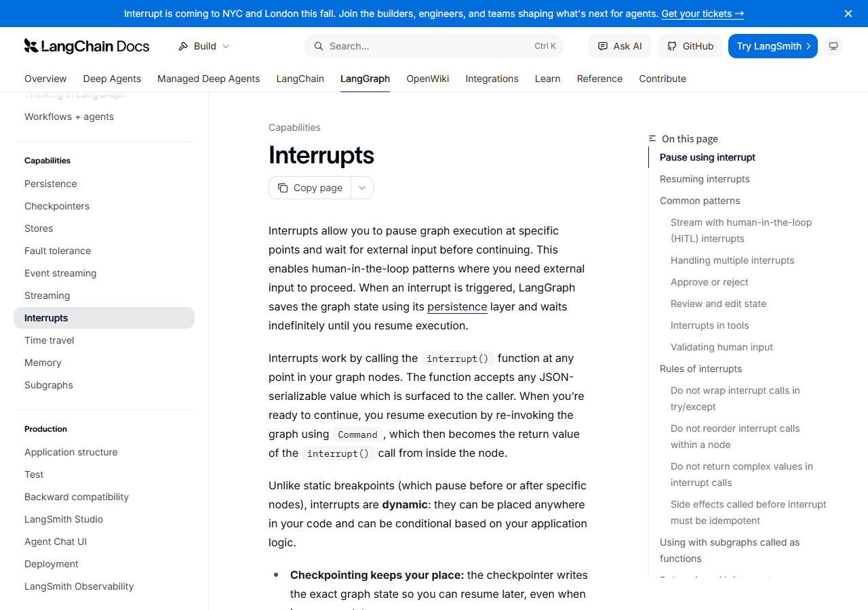The image size is (868, 610).
Task: Open the Time travel sidebar page
Action: [104, 340]
